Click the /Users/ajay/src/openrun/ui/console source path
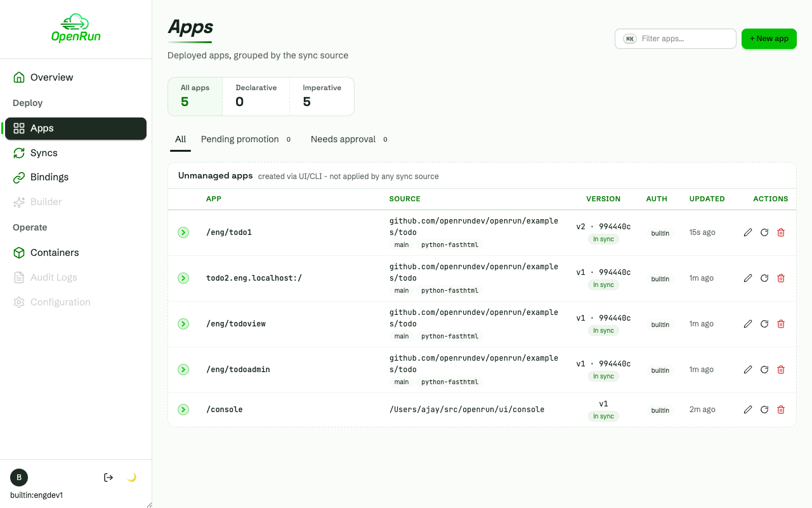The height and width of the screenshot is (508, 812). point(467,410)
